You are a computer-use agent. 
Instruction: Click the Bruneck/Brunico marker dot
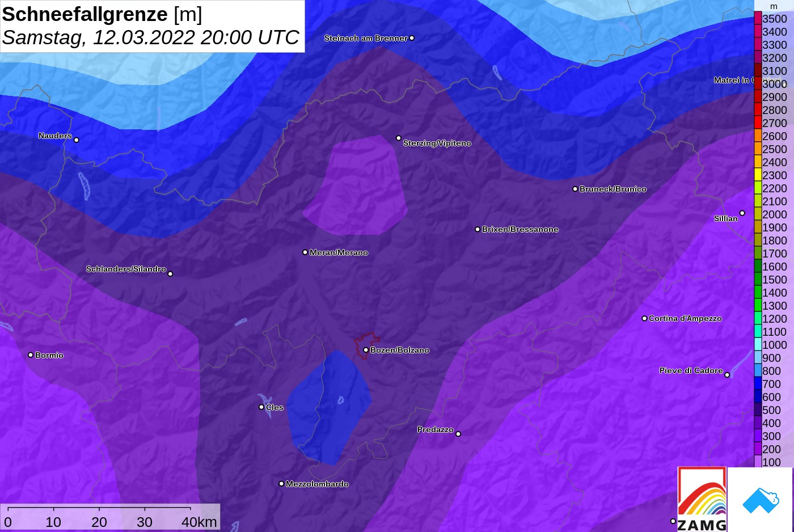point(575,189)
